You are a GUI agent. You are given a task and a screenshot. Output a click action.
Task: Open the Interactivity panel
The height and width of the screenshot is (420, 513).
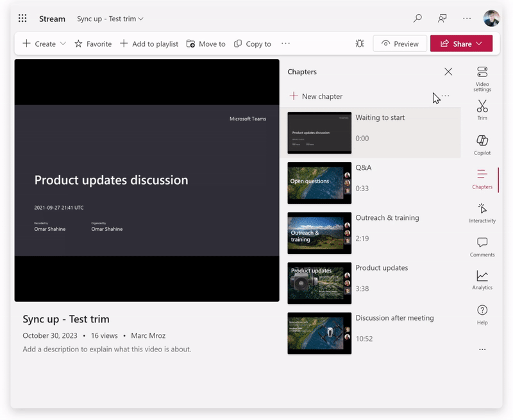click(x=482, y=212)
